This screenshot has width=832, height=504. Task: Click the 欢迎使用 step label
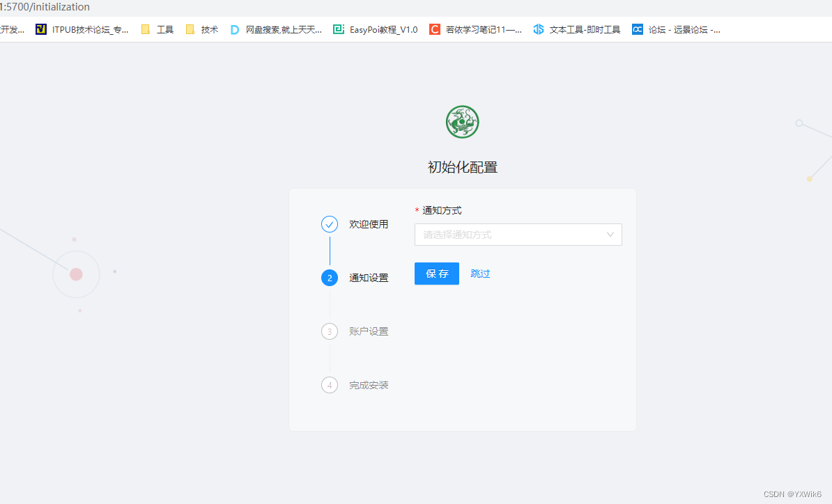tap(368, 223)
